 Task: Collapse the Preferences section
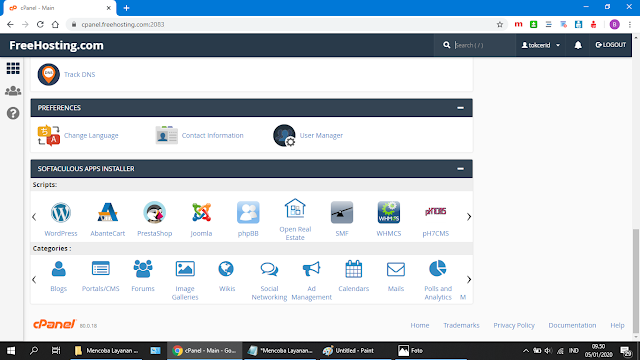click(460, 108)
